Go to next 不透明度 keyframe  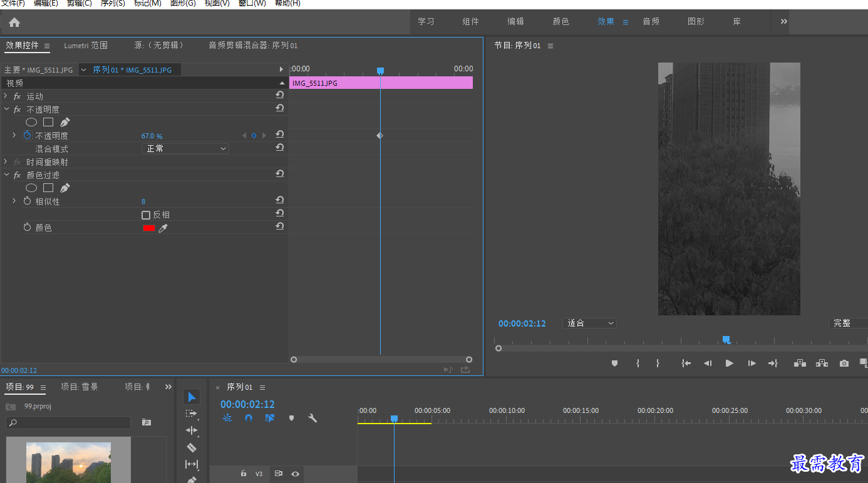pyautogui.click(x=264, y=136)
